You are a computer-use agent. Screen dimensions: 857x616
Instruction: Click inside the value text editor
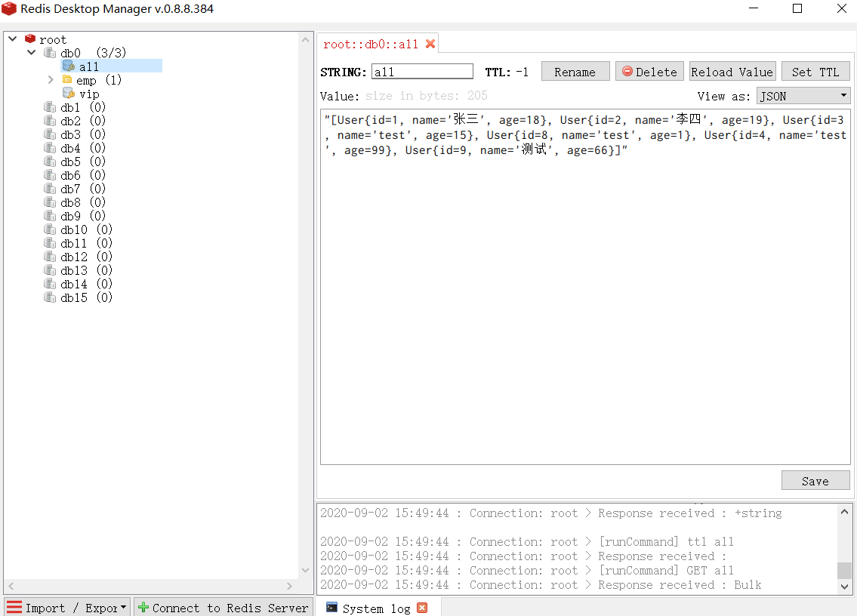point(585,287)
